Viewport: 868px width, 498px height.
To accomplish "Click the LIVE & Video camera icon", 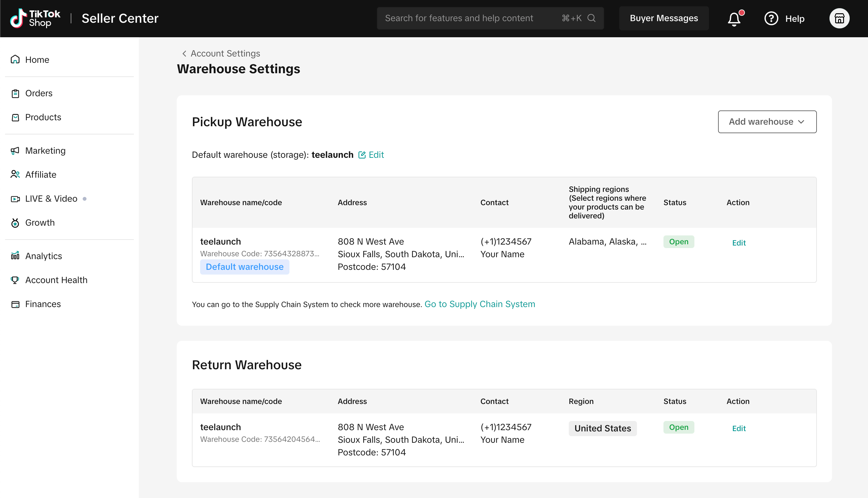I will [15, 199].
